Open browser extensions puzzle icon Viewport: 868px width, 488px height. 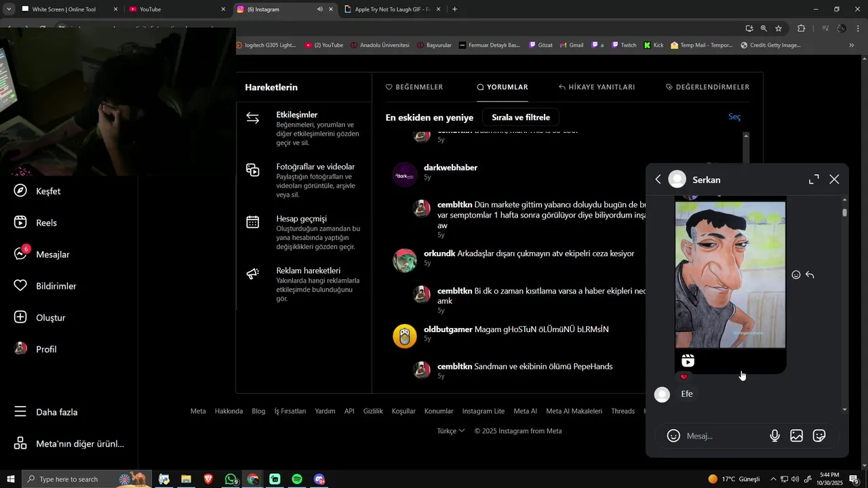point(802,28)
